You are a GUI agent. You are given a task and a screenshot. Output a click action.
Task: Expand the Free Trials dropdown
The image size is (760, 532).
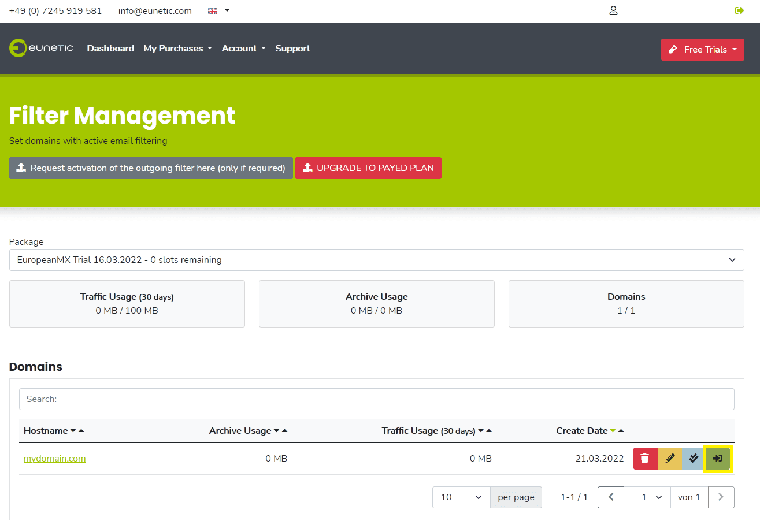coord(702,50)
